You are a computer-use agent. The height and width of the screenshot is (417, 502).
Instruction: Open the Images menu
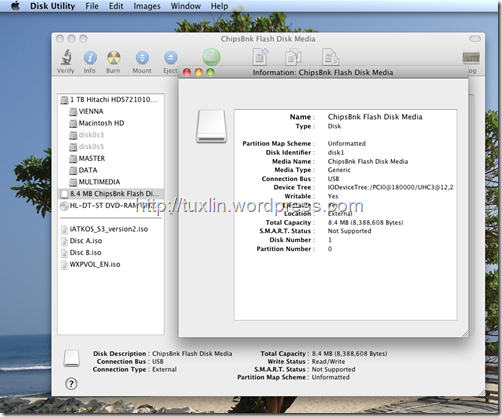[x=147, y=6]
